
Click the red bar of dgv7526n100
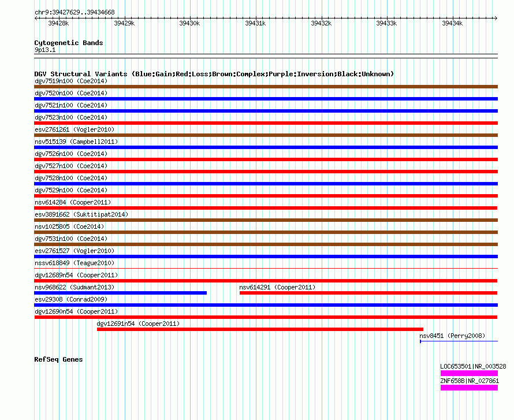[266, 159]
